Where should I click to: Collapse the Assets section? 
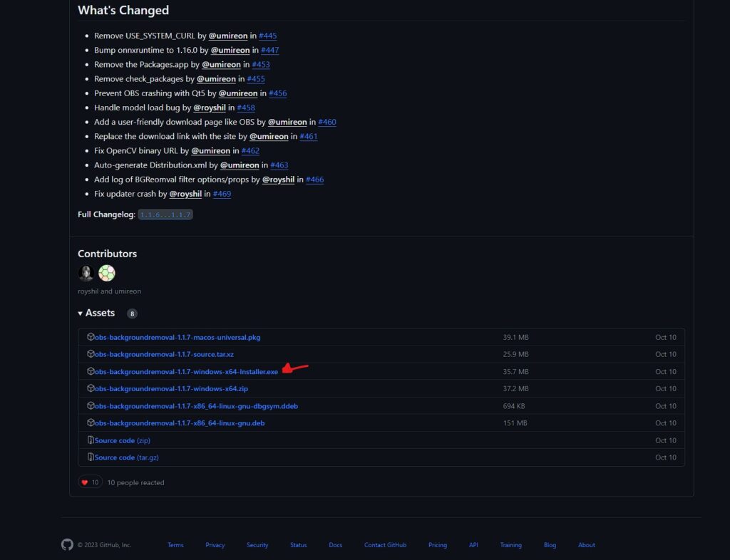point(97,313)
